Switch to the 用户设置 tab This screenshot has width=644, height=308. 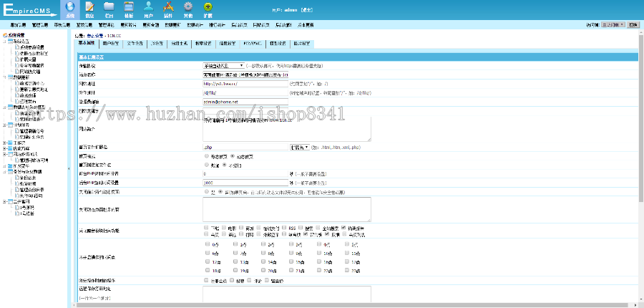(x=111, y=43)
